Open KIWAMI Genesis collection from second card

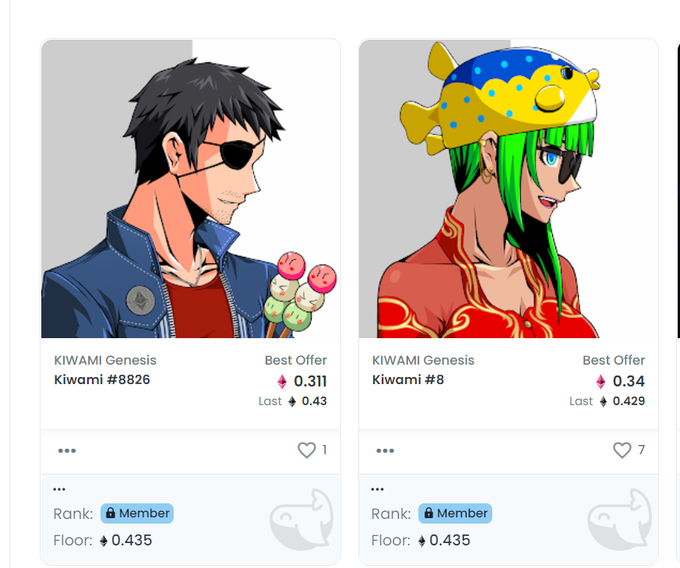click(x=423, y=360)
